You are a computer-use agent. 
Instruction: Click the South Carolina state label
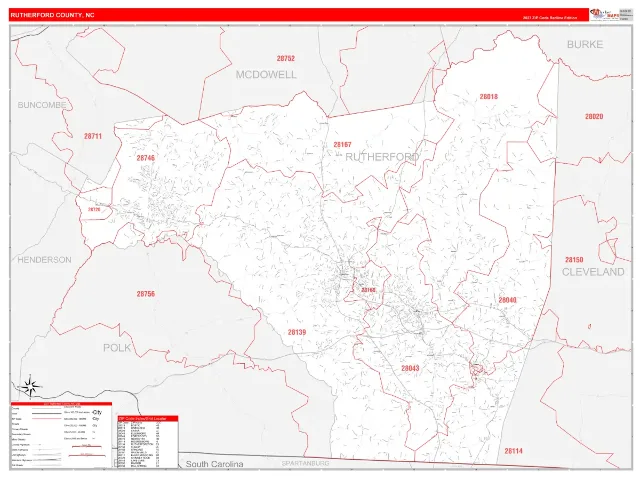214,464
